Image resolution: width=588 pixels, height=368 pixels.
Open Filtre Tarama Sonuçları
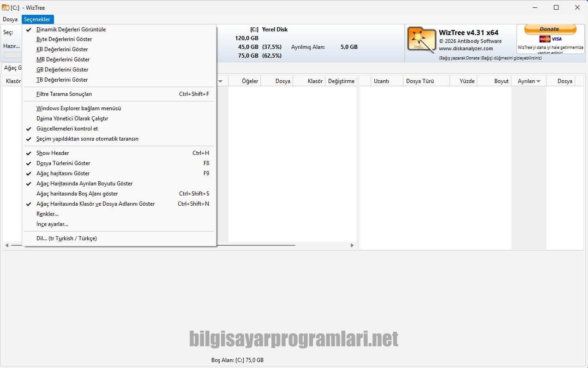pyautogui.click(x=119, y=94)
